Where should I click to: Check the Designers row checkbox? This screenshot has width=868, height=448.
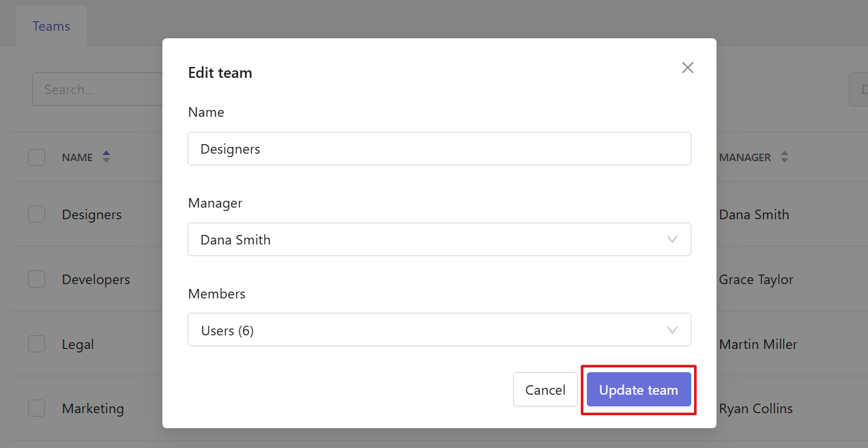tap(36, 214)
